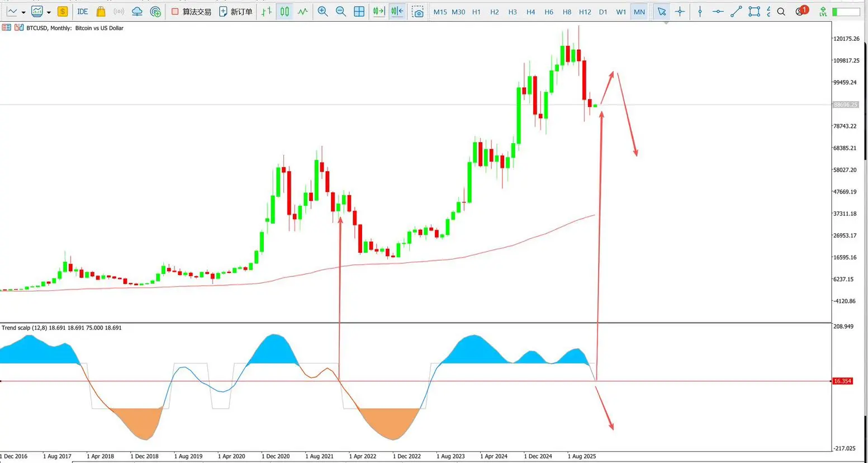Switch to candlestick chart display
Screen dimensions: 868x463
click(x=284, y=11)
